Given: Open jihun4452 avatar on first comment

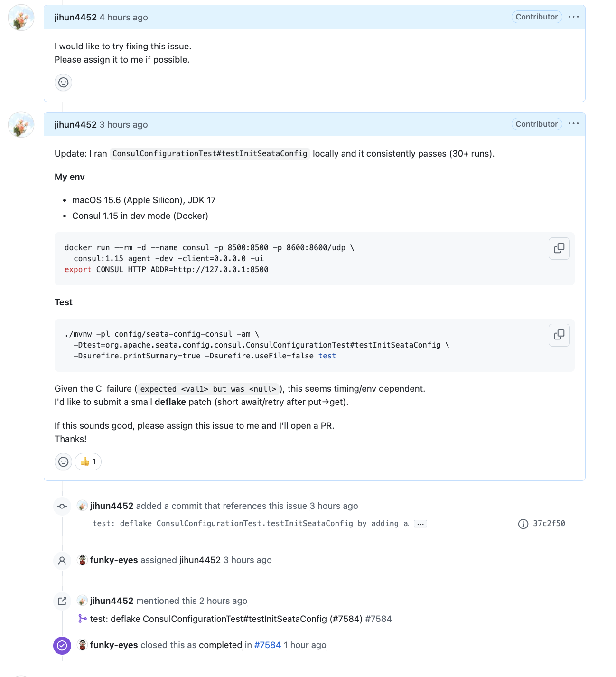Looking at the screenshot, I should pyautogui.click(x=21, y=18).
